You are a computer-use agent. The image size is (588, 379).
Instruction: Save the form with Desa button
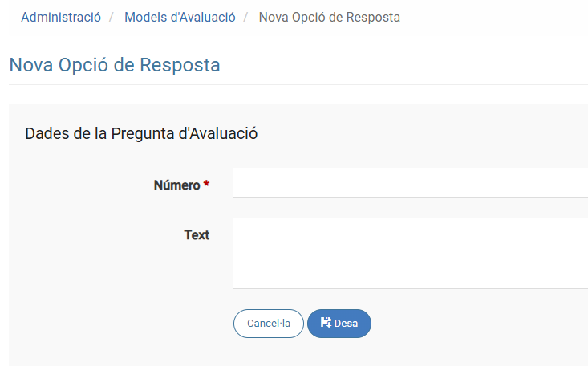(x=339, y=324)
